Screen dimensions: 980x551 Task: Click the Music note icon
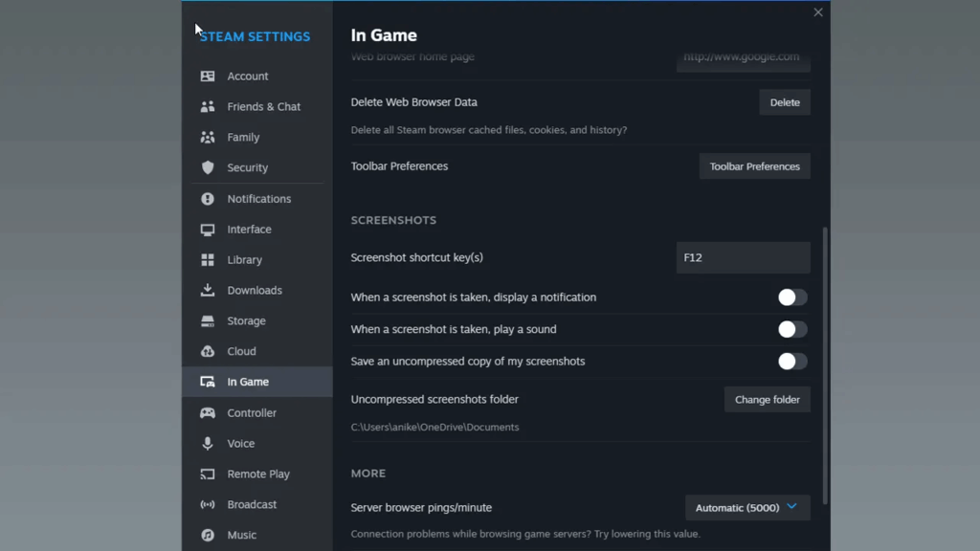(208, 536)
